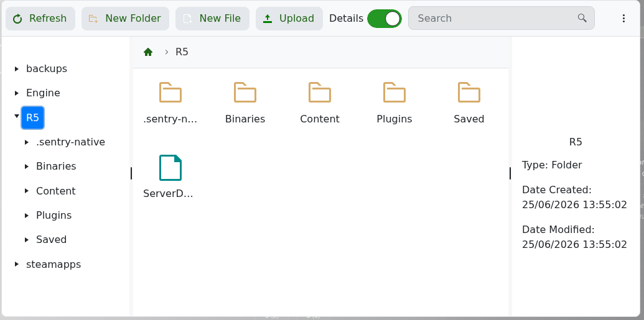The width and height of the screenshot is (644, 320).
Task: Select steamapps in the folder tree
Action: pos(54,264)
